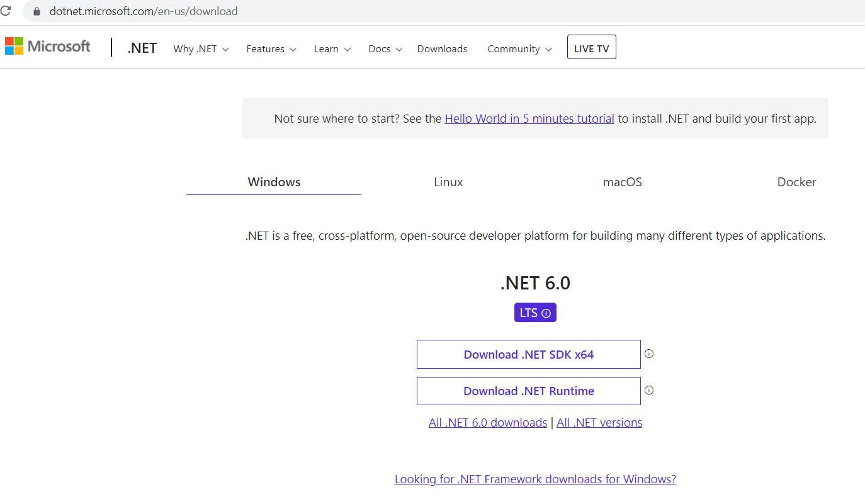Click Download .NET SDK x64 button
The height and width of the screenshot is (504, 865).
529,354
